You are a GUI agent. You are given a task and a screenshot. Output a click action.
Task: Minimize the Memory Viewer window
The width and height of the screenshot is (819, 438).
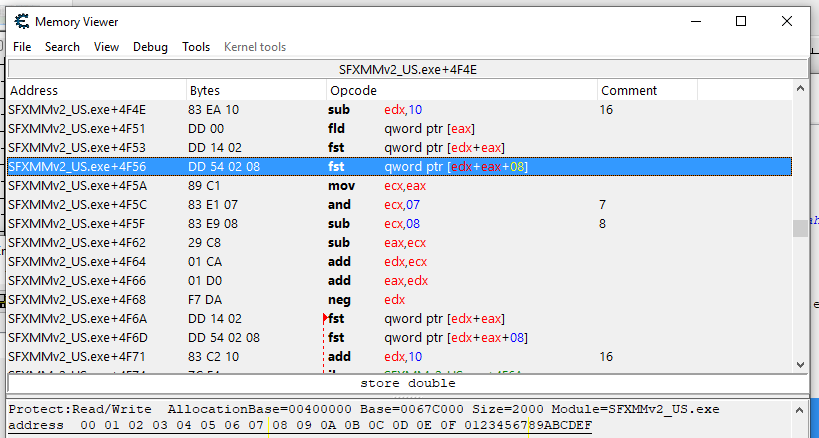coord(695,21)
